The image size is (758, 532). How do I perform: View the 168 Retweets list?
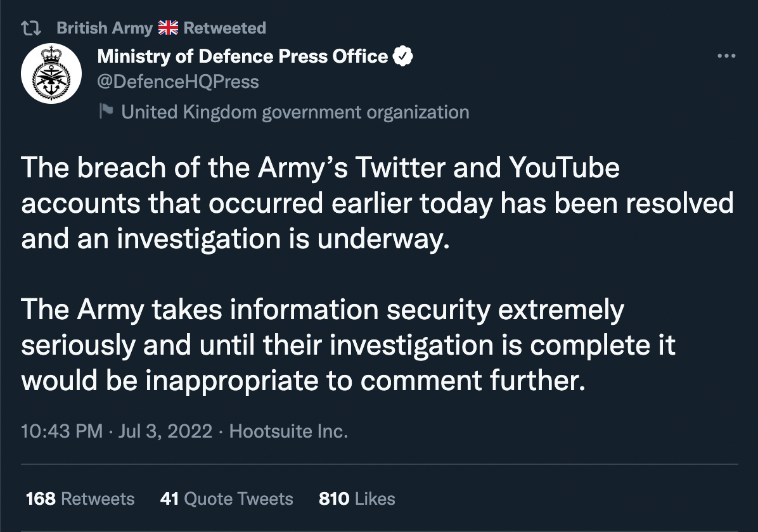(80, 498)
